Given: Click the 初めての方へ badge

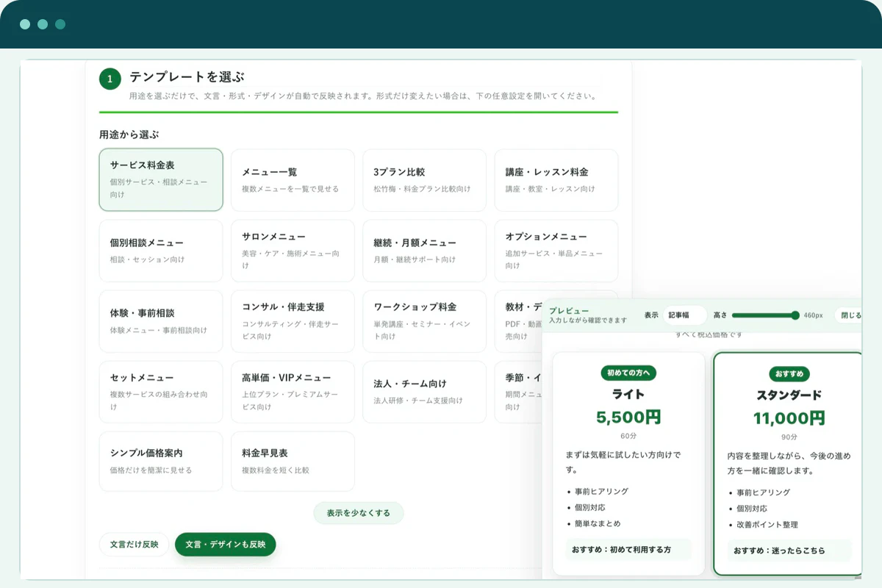Looking at the screenshot, I should tap(628, 373).
